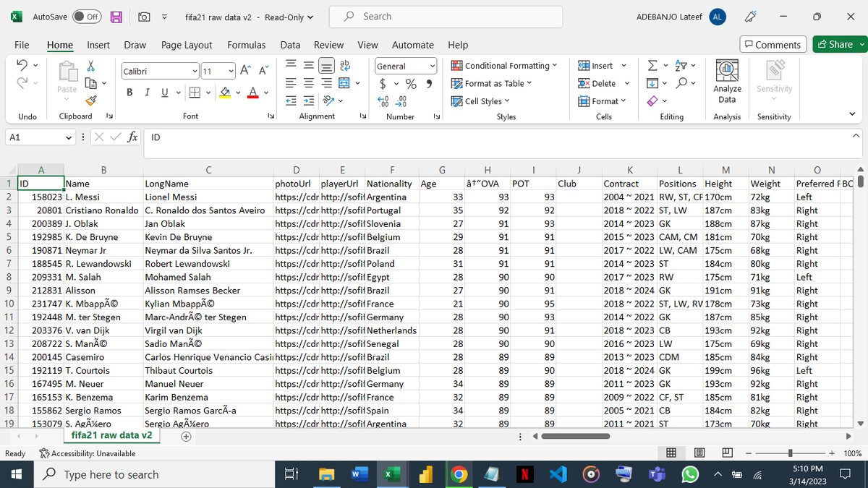Switch to the Formulas ribbon tab

(246, 45)
